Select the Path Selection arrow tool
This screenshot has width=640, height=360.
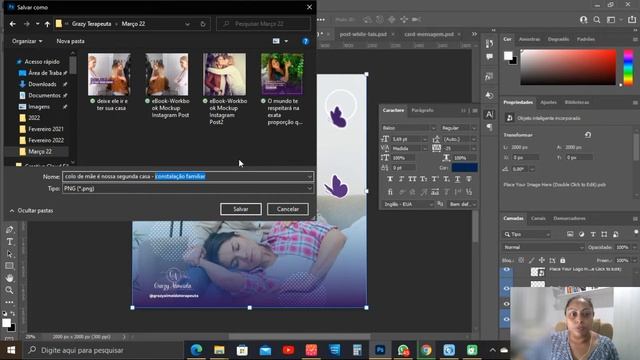(x=9, y=254)
